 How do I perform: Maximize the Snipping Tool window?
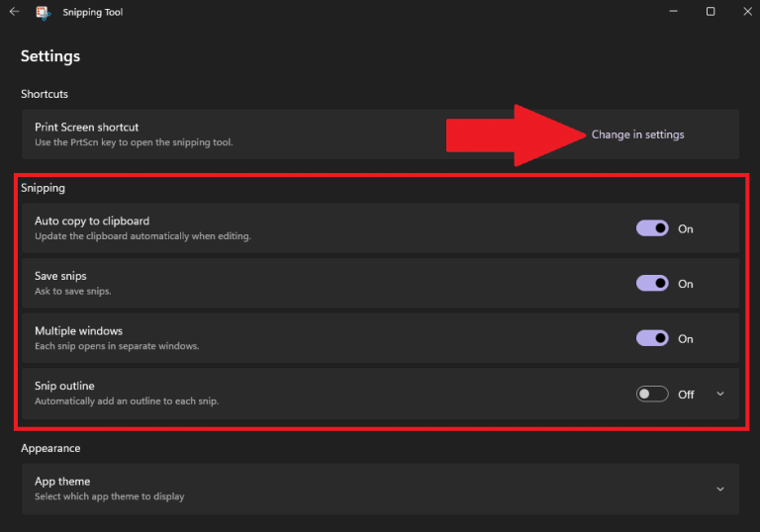(711, 12)
